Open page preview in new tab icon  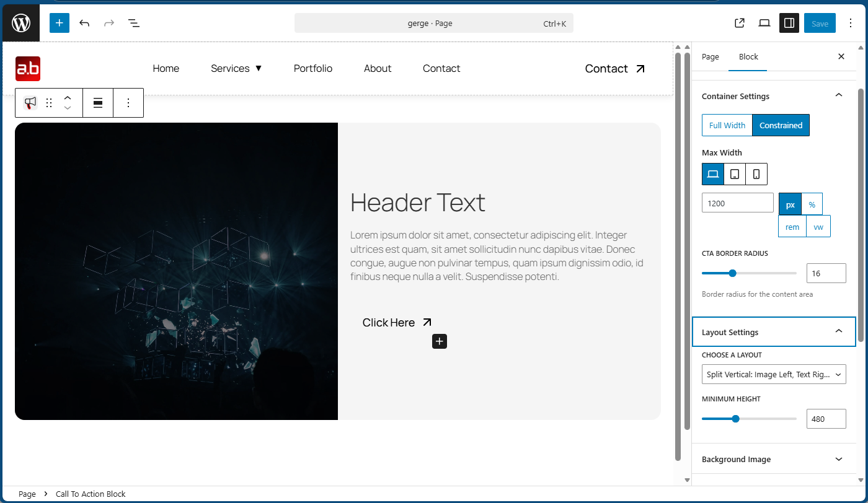click(x=739, y=24)
